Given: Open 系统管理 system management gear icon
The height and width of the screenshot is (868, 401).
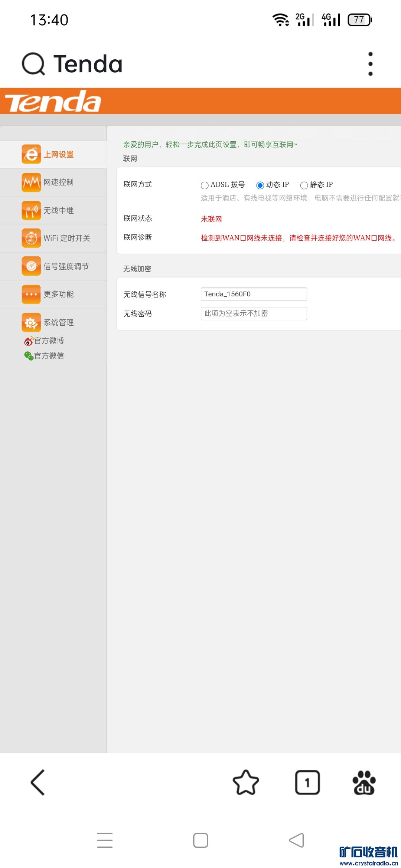Looking at the screenshot, I should (x=31, y=322).
